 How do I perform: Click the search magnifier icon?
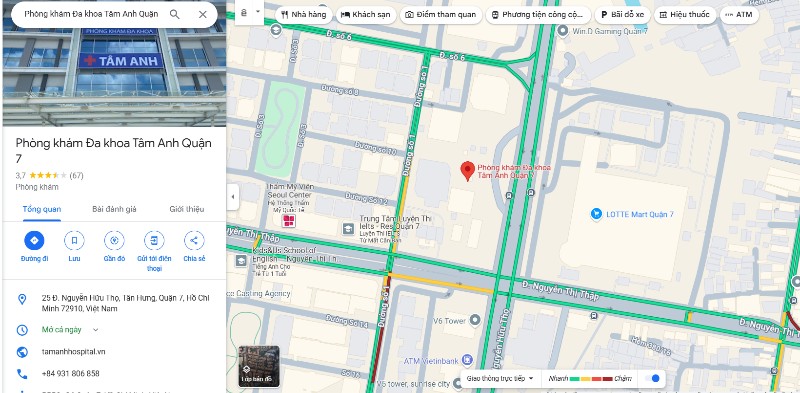174,14
